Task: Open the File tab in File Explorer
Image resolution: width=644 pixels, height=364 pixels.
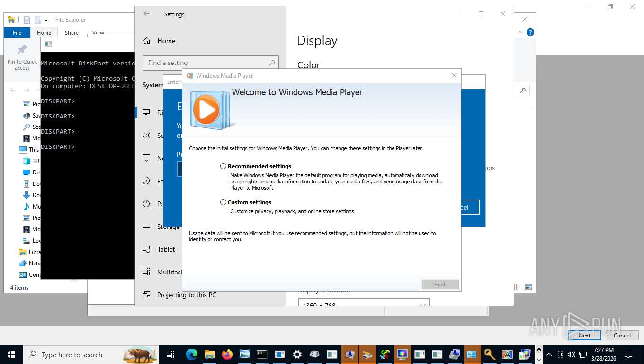Action: pyautogui.click(x=17, y=33)
